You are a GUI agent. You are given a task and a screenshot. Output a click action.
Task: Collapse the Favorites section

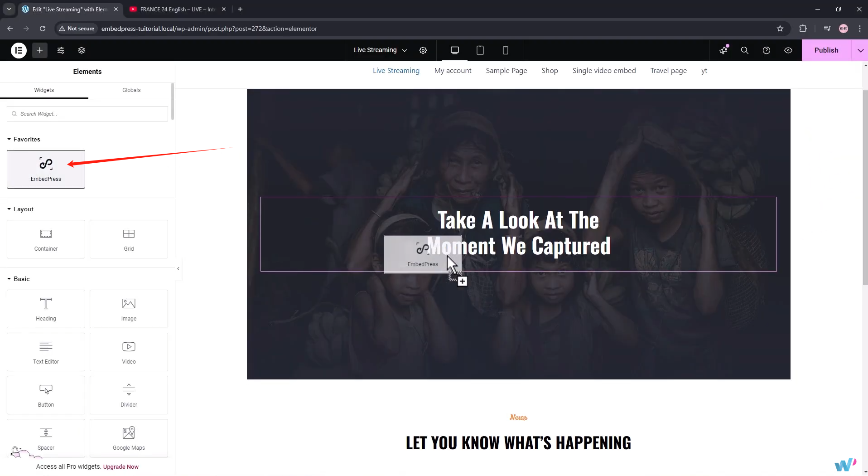(24, 139)
